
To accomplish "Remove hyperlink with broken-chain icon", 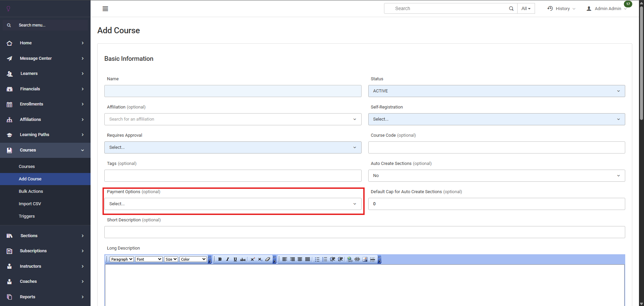I will tap(357, 259).
